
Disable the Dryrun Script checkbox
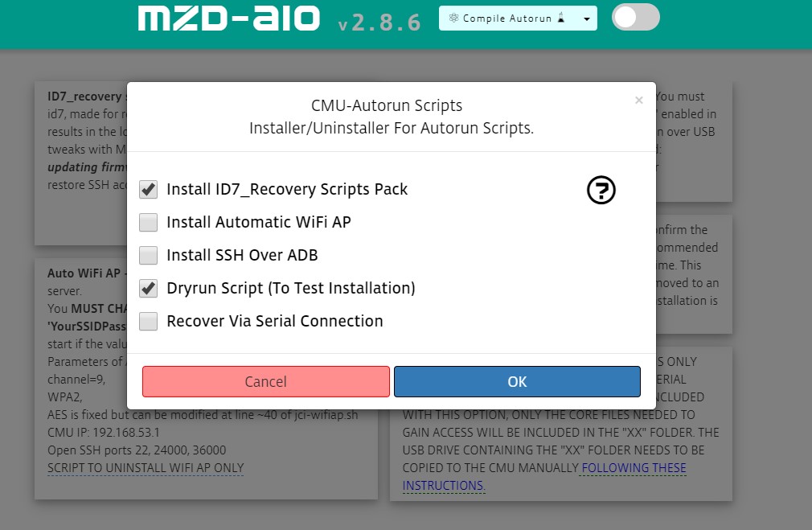coord(148,289)
